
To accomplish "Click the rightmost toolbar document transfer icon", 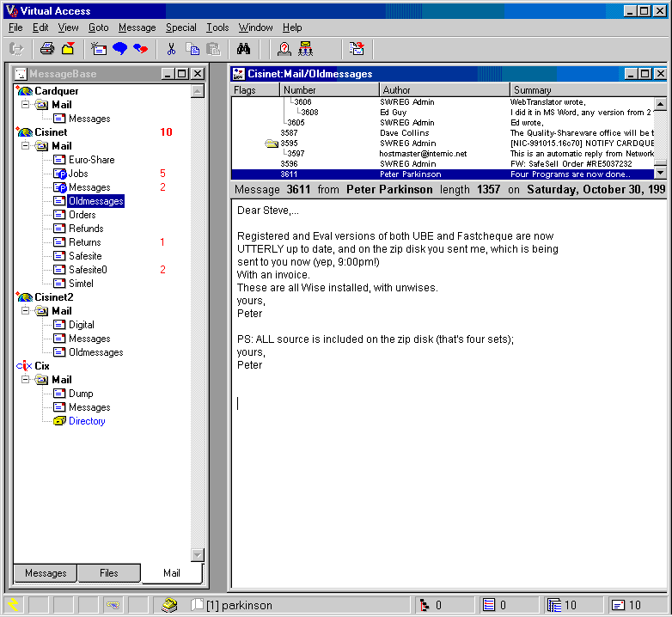I will [x=357, y=49].
